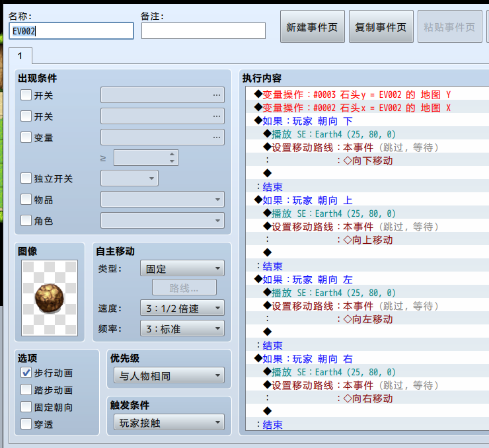
Task: Click the 复制事件页 button
Action: point(381,27)
